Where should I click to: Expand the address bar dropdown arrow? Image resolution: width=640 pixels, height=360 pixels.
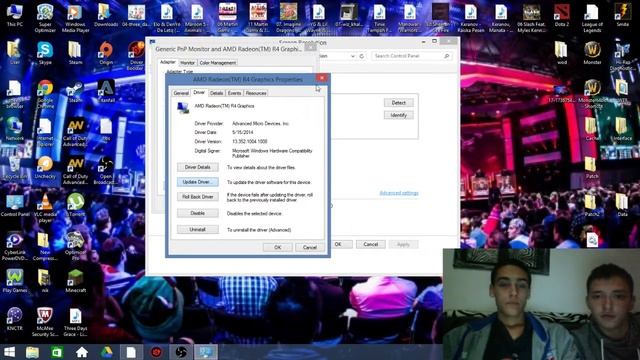pyautogui.click(x=353, y=56)
